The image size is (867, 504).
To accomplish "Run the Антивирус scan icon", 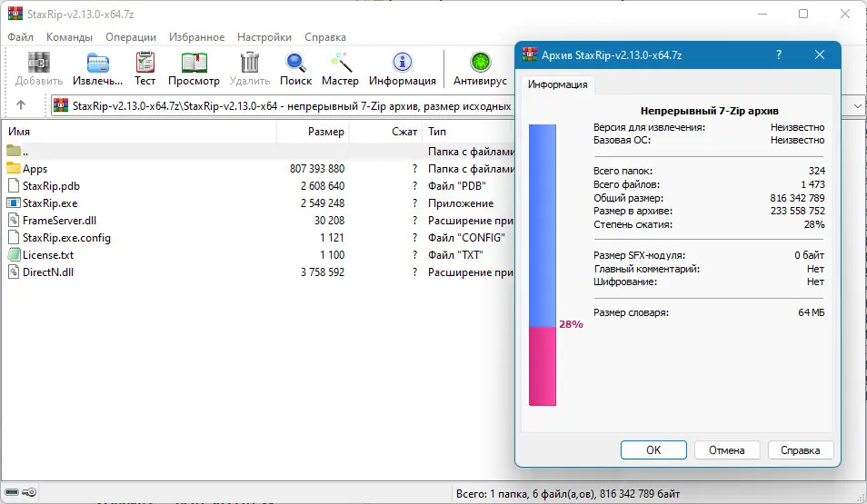I will click(x=480, y=63).
